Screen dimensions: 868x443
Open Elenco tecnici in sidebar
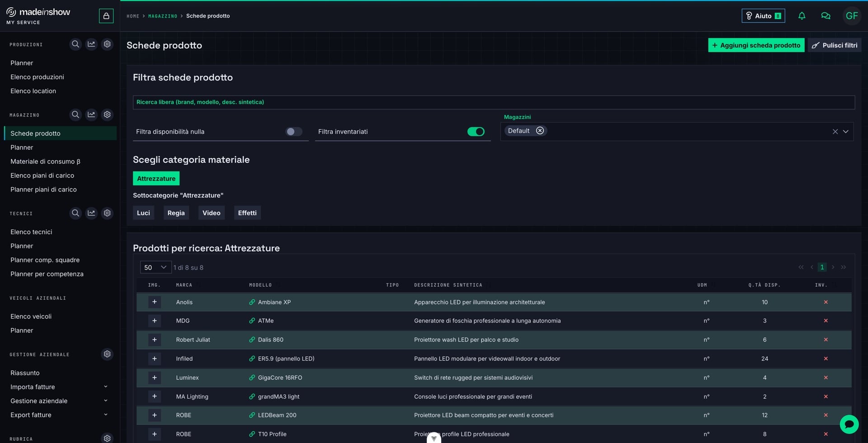point(31,232)
